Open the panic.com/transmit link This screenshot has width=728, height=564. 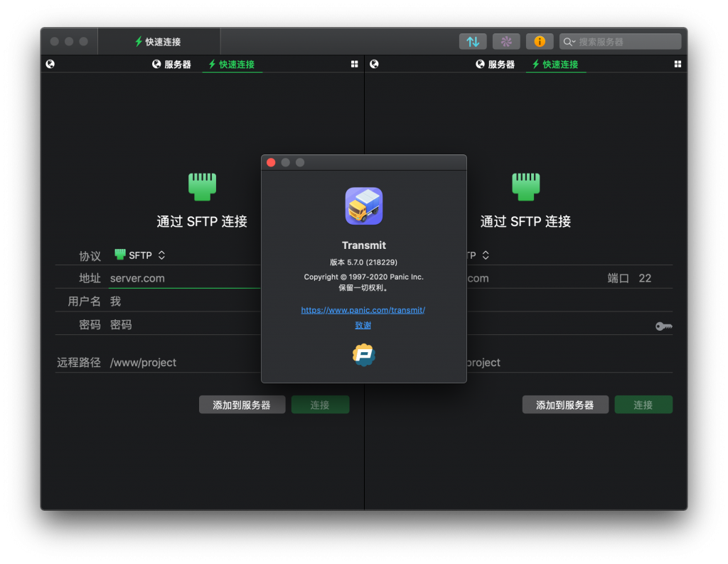click(363, 310)
